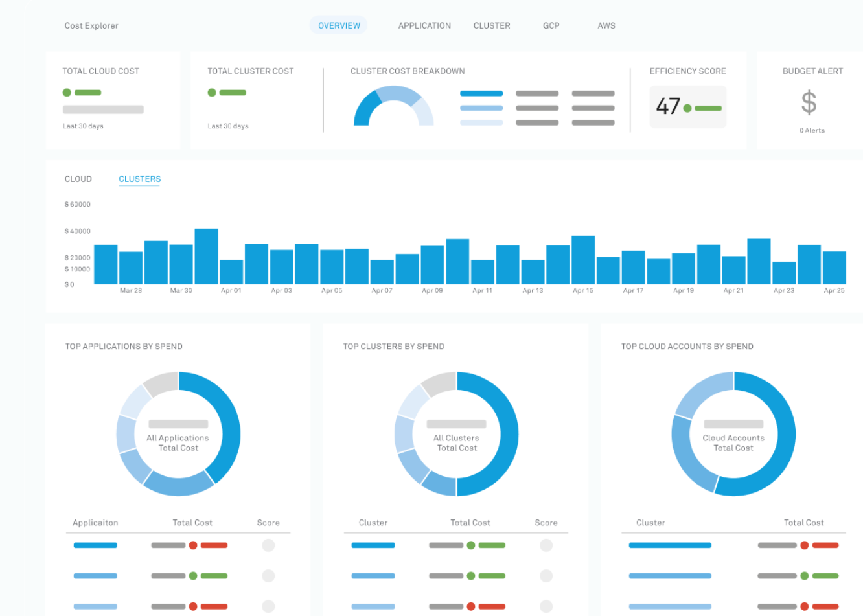Click green status dot under Total Cluster Cost
The width and height of the screenshot is (863, 616).
212,93
